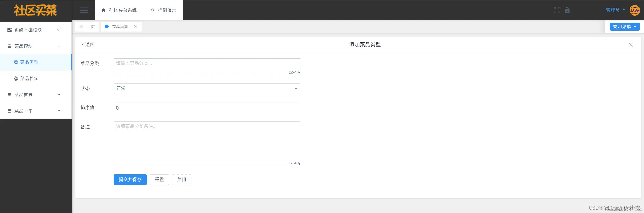Expand the 系统基础模块 menu chevron
This screenshot has width=644, height=213.
[x=59, y=30]
